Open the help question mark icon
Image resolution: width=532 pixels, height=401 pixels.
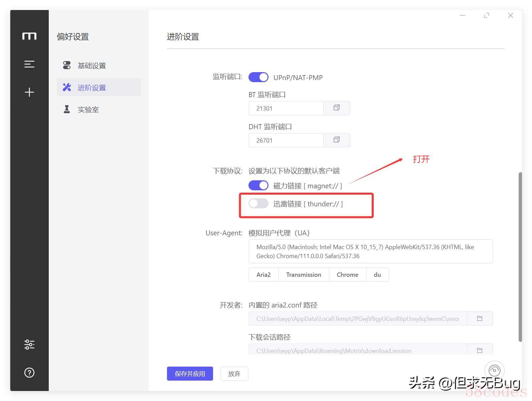[29, 373]
